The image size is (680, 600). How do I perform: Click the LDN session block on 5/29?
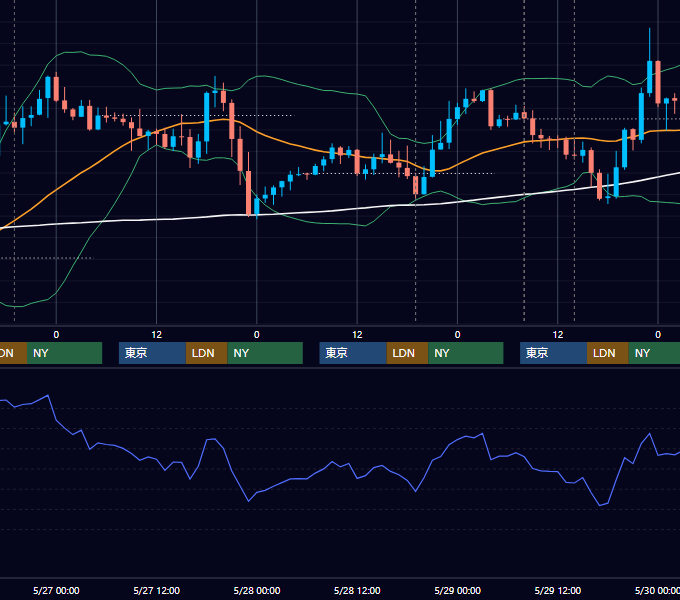[608, 353]
